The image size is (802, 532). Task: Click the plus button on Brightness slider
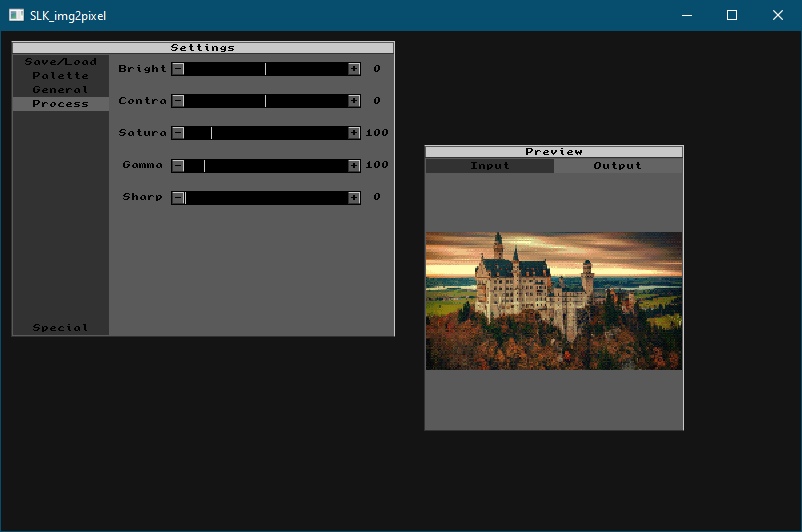[354, 69]
